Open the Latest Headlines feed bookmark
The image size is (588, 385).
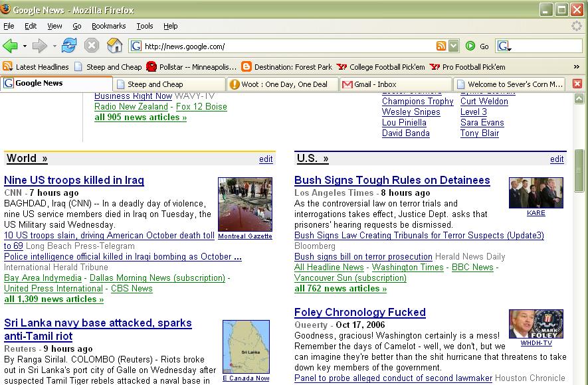coord(36,67)
